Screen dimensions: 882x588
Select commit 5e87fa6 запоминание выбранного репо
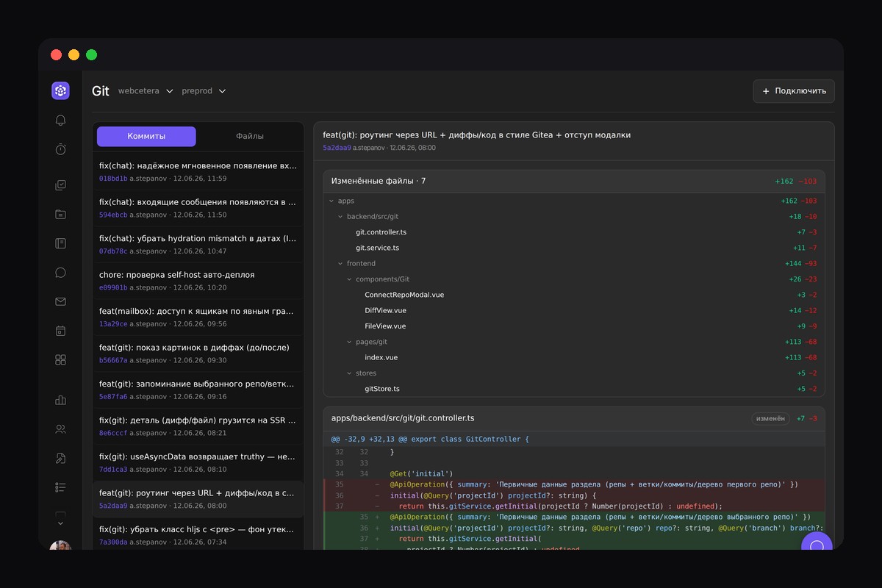(x=198, y=390)
